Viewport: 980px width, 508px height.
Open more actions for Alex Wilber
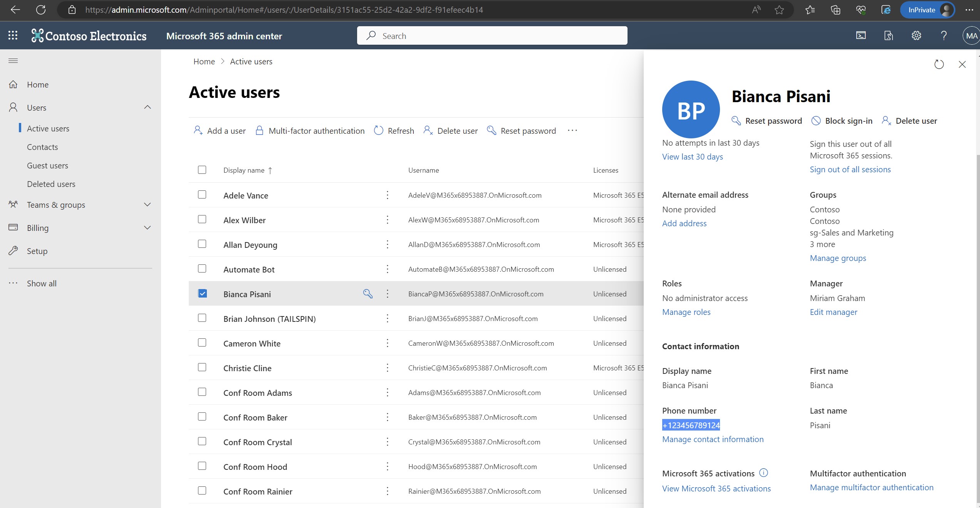388,220
